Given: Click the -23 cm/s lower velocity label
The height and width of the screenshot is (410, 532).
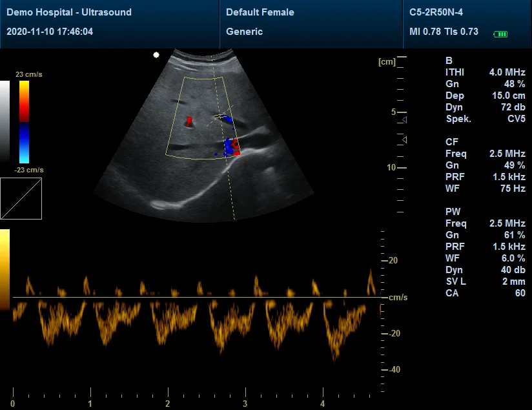Looking at the screenshot, I should [29, 170].
